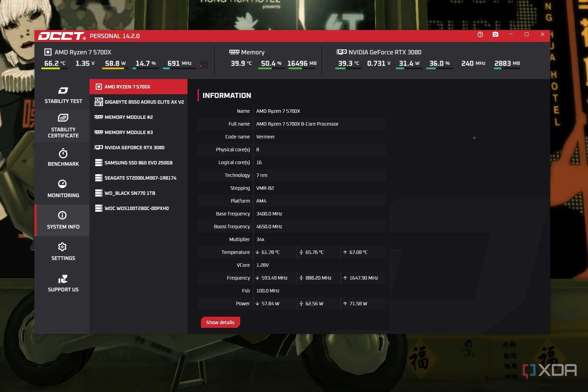
Task: Select NVIDIA GeForce RTX 3080 in device list
Action: [x=138, y=148]
